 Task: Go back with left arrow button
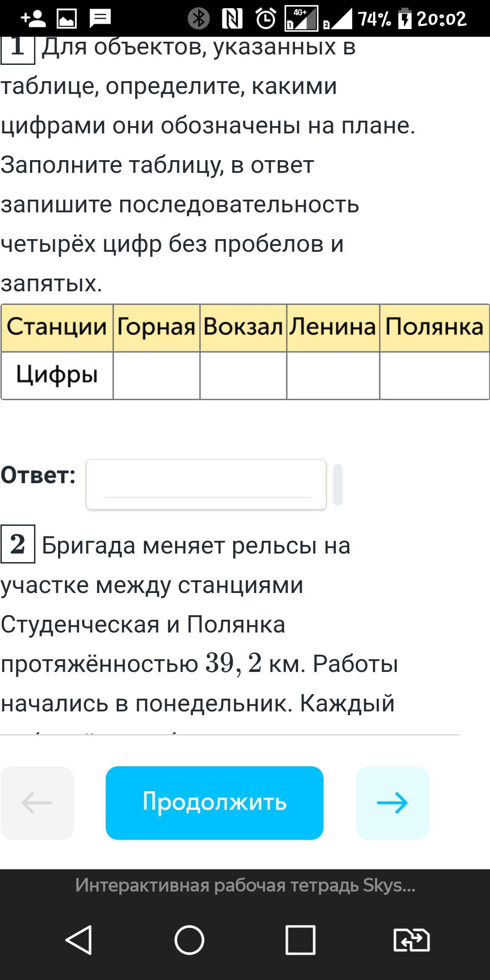click(x=37, y=803)
